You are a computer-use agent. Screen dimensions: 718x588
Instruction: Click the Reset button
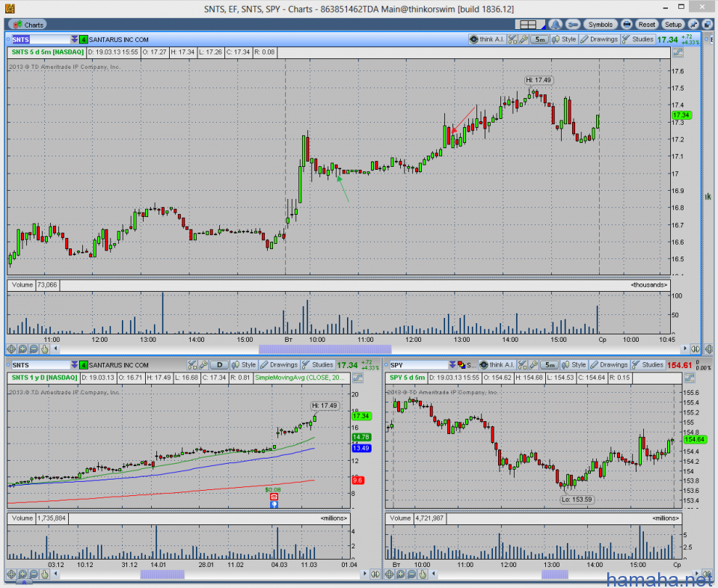click(646, 25)
